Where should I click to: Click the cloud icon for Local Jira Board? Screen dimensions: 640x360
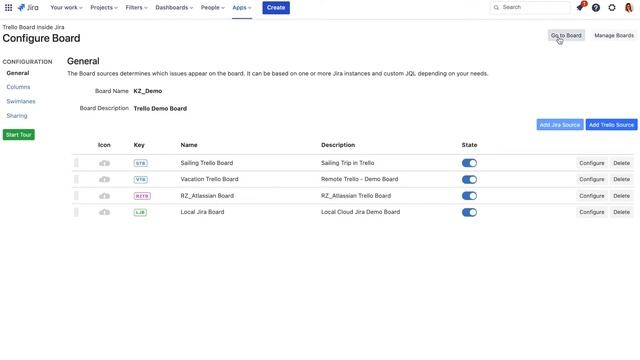coord(104,212)
